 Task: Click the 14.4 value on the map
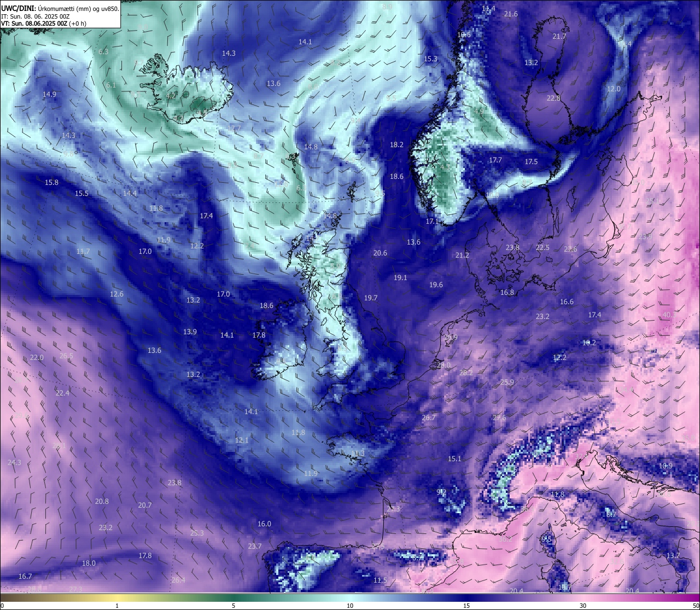tap(130, 193)
